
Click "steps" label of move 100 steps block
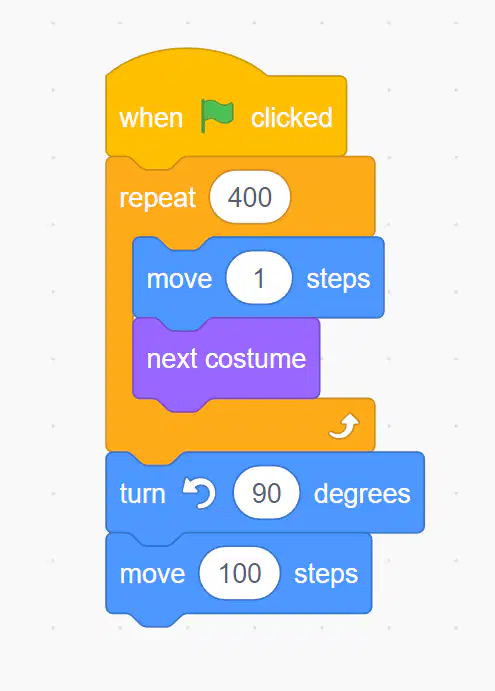click(x=326, y=575)
